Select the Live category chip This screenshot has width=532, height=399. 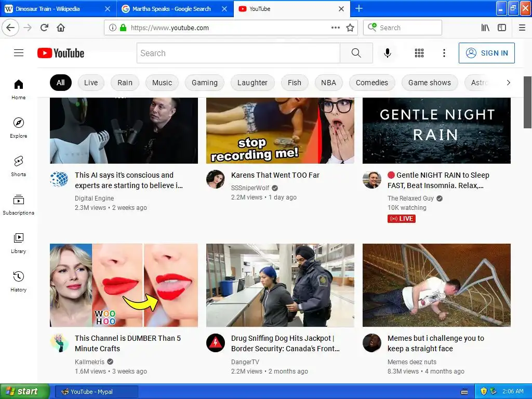point(90,83)
